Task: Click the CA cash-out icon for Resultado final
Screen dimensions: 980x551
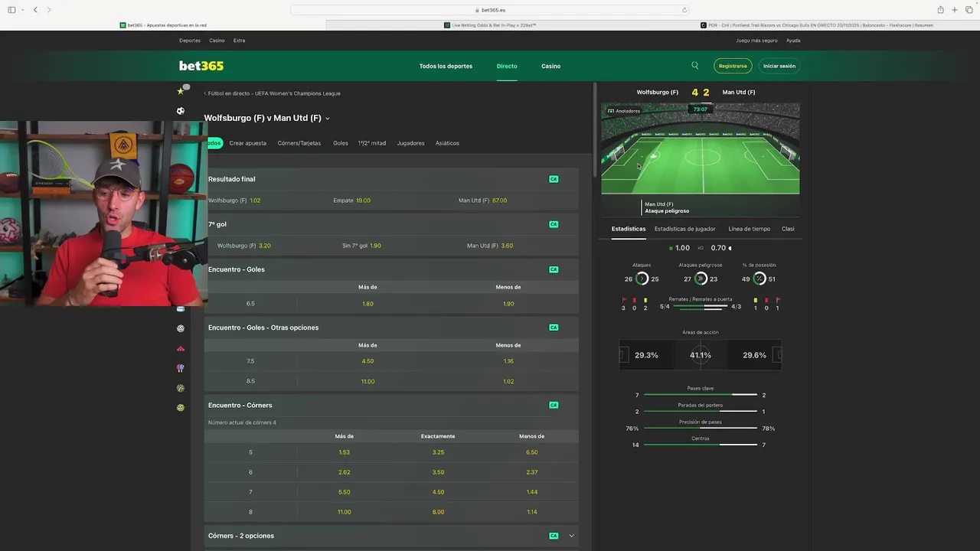Action: click(554, 179)
